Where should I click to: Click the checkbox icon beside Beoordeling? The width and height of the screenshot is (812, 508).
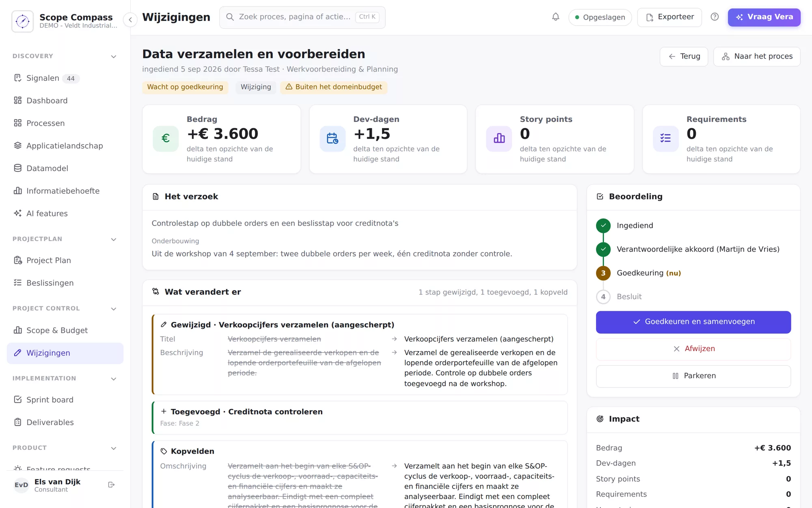pos(600,197)
